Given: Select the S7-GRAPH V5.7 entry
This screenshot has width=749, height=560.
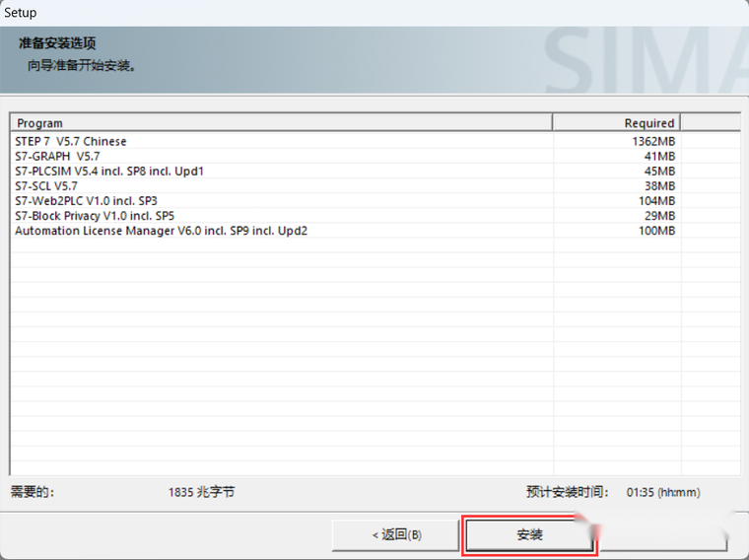Looking at the screenshot, I should (57, 156).
